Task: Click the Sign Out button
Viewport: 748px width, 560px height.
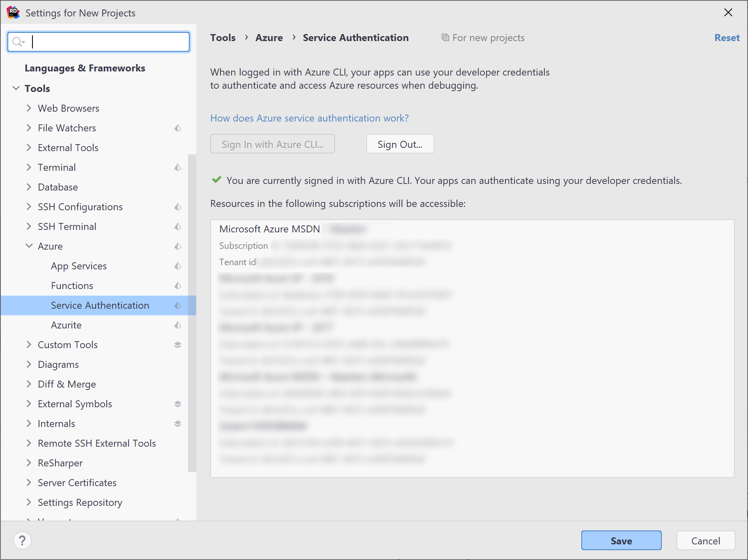Action: [x=399, y=144]
